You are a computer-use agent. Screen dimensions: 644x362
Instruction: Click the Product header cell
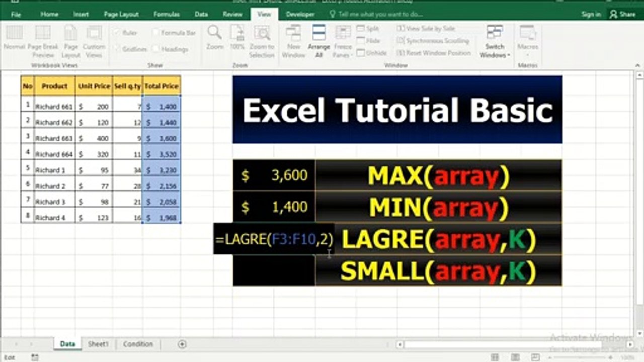pyautogui.click(x=54, y=86)
